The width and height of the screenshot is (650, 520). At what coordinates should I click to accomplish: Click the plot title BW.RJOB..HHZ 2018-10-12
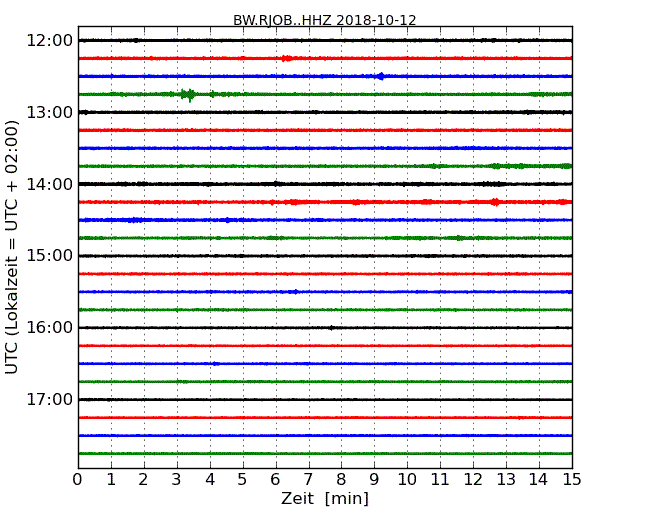[325, 20]
